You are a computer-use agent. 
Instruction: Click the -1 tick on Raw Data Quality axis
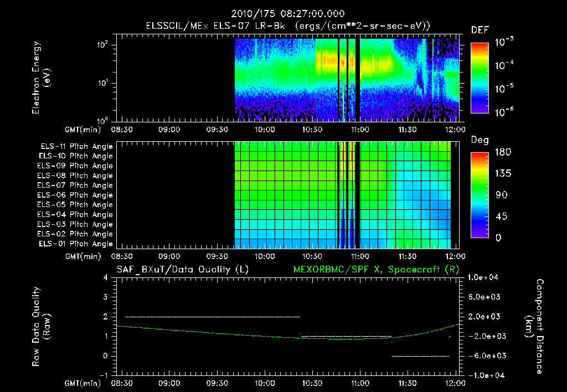tap(104, 375)
